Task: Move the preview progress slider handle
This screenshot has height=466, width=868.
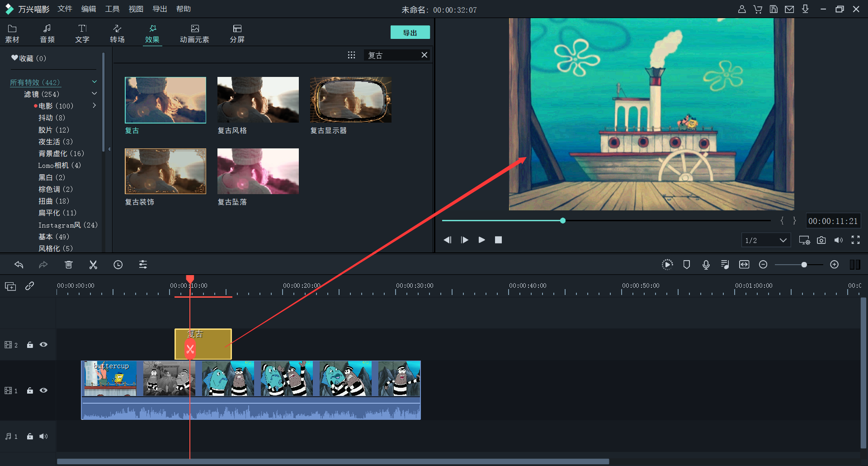Action: pos(563,221)
